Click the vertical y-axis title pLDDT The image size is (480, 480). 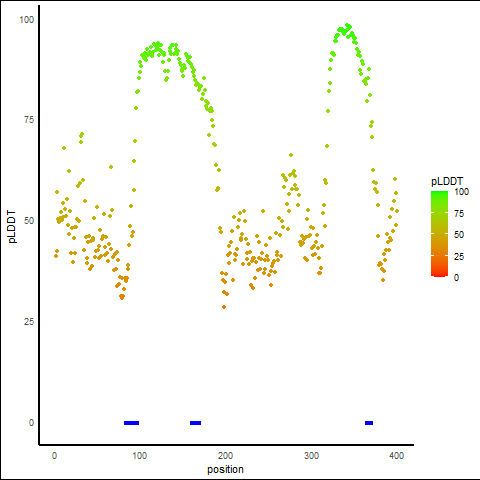click(12, 227)
